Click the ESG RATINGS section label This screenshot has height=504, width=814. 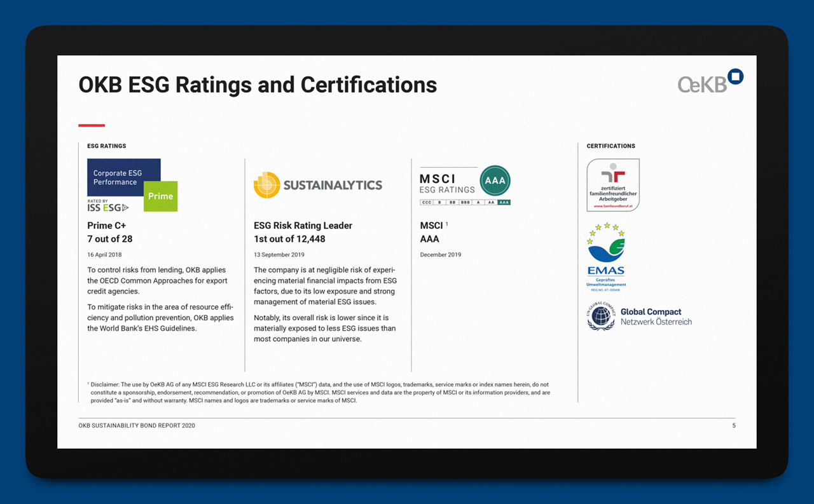[107, 146]
